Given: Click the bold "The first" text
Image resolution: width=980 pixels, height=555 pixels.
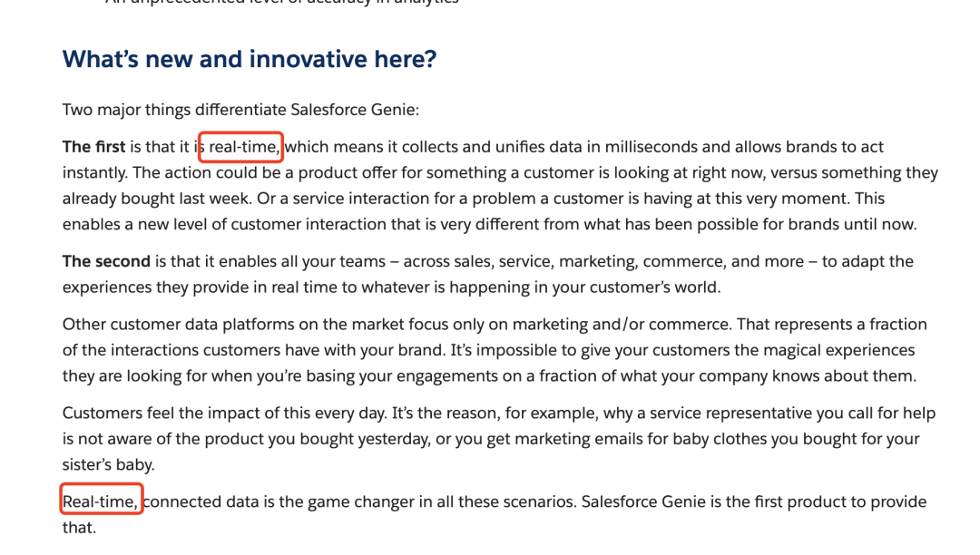Looking at the screenshot, I should click(x=93, y=147).
